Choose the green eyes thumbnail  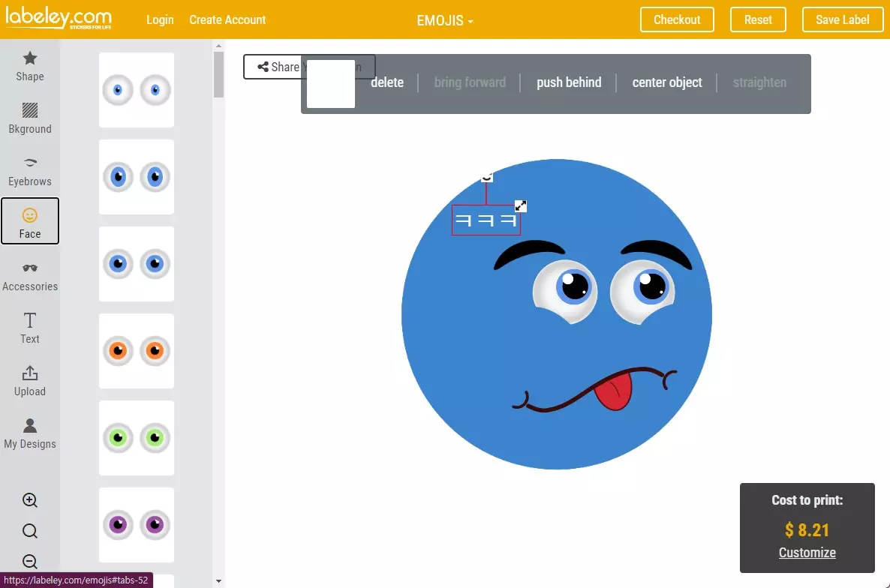tap(137, 438)
